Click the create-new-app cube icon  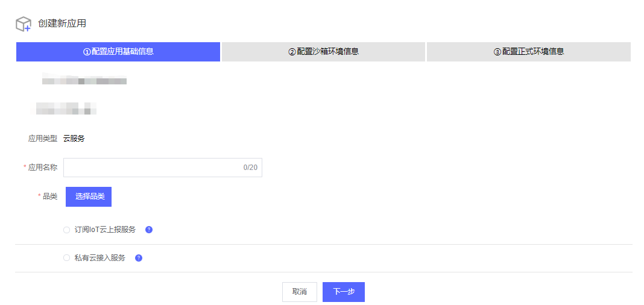[x=24, y=24]
